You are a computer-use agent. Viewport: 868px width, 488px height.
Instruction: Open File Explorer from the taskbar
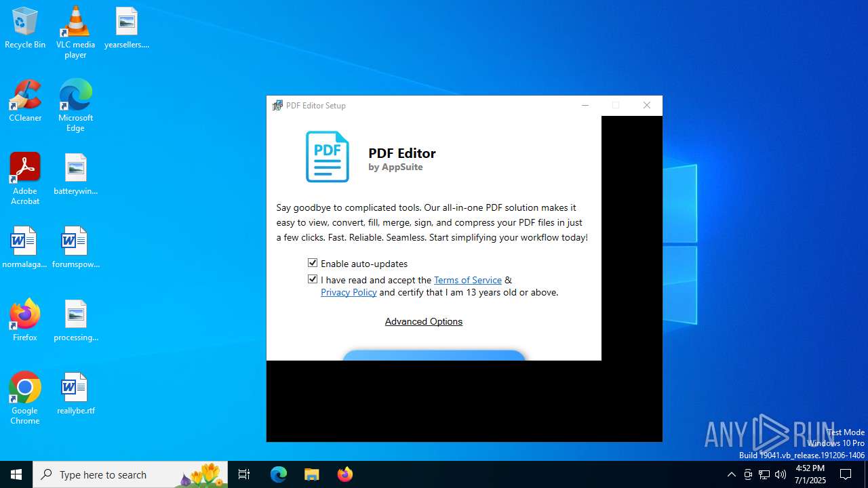click(x=312, y=474)
